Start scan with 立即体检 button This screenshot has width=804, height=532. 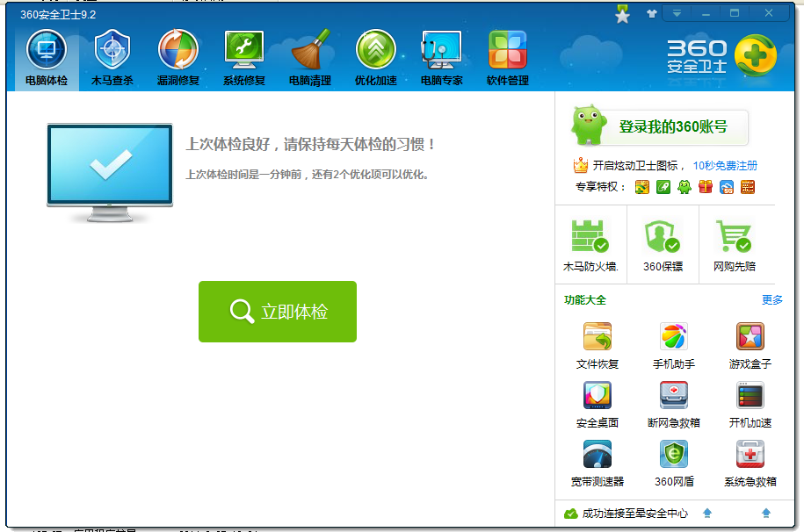click(x=278, y=312)
